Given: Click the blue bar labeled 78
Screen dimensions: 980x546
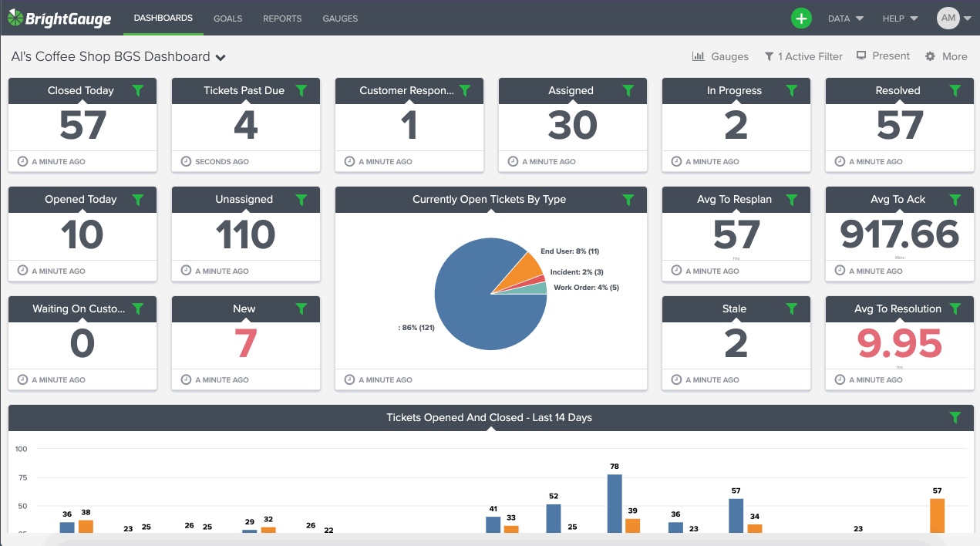Looking at the screenshot, I should tap(615, 503).
